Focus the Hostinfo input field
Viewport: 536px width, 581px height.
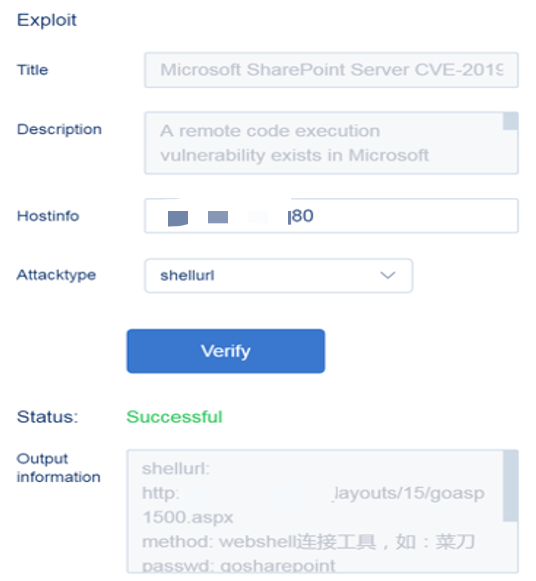(331, 216)
